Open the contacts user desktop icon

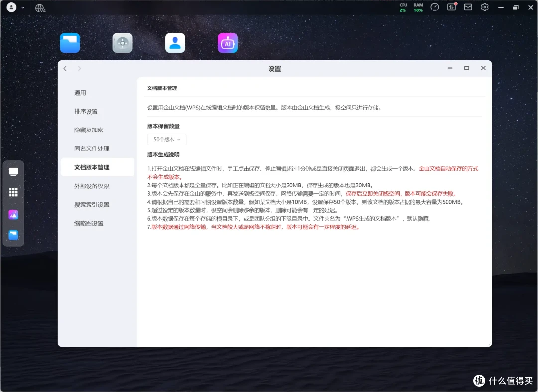175,43
